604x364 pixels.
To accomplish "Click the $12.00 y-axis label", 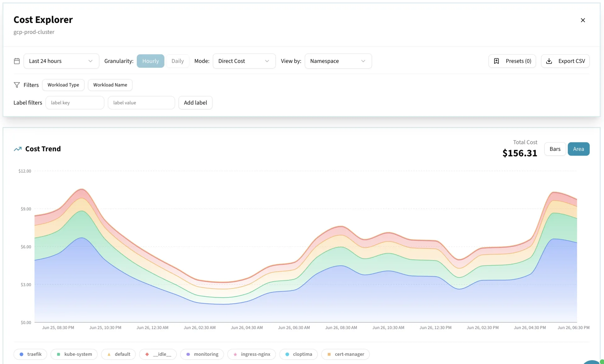I will (25, 171).
